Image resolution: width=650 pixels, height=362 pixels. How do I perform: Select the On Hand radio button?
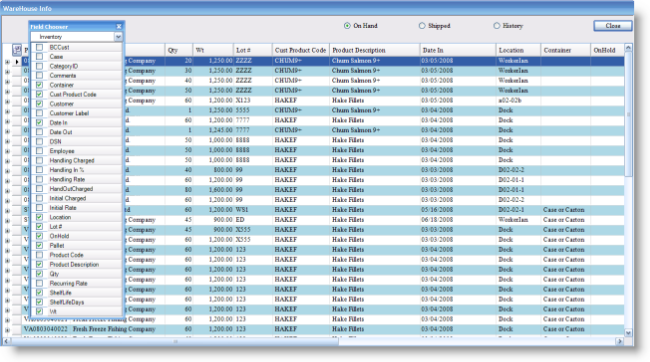[347, 26]
